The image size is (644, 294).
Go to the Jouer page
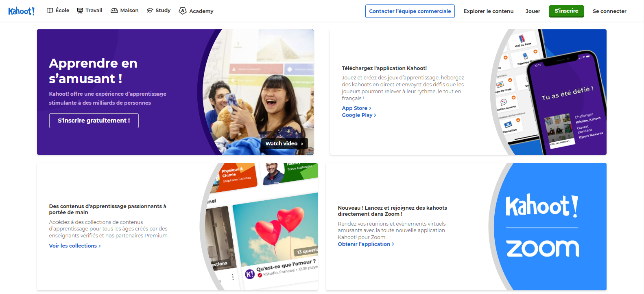533,11
